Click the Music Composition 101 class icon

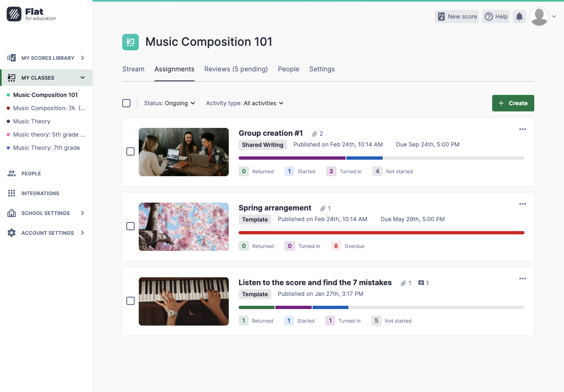pos(130,42)
